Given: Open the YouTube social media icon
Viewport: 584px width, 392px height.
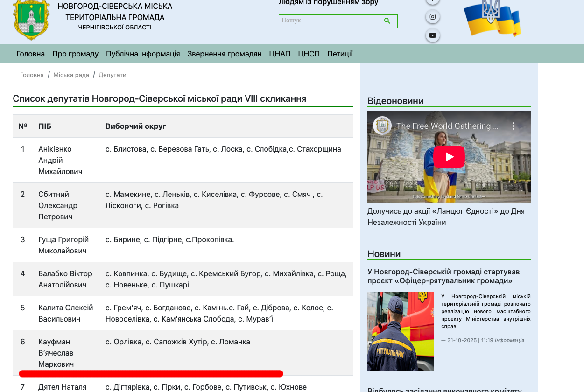Looking at the screenshot, I should click(433, 35).
